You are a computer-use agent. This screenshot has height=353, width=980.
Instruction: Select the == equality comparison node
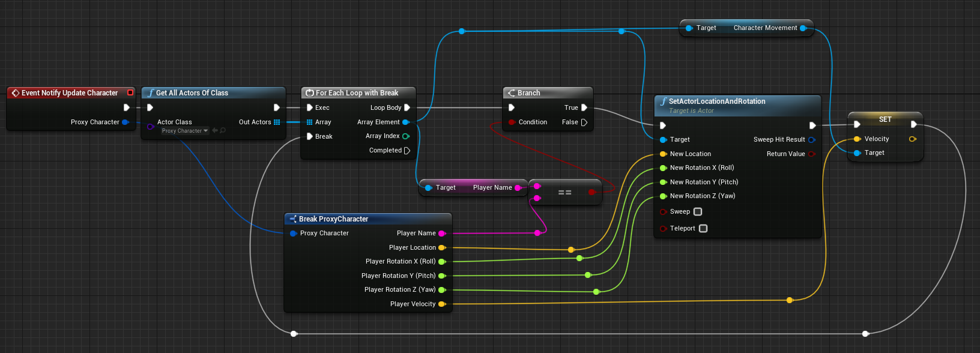(x=564, y=192)
